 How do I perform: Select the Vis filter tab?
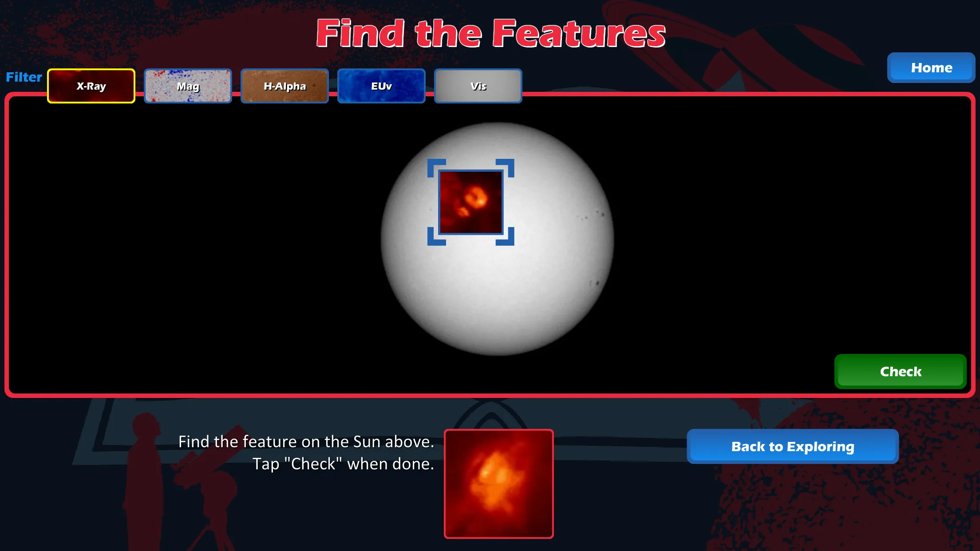click(x=478, y=86)
